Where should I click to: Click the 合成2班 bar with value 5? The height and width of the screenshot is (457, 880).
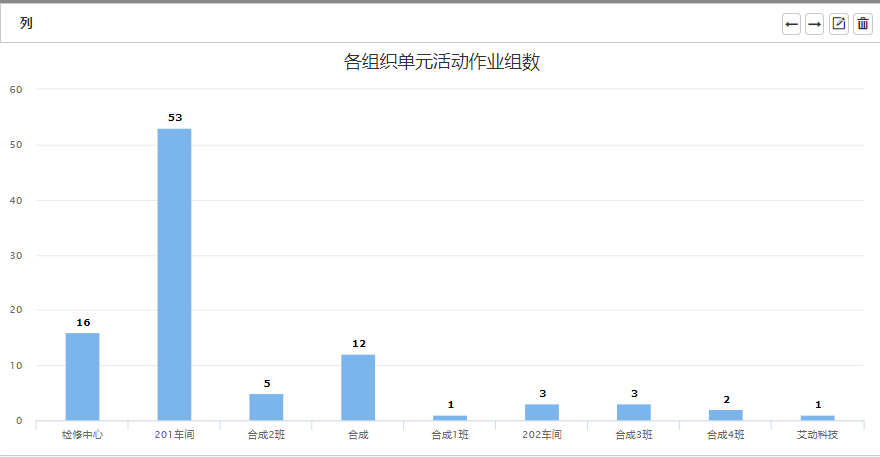[266, 407]
